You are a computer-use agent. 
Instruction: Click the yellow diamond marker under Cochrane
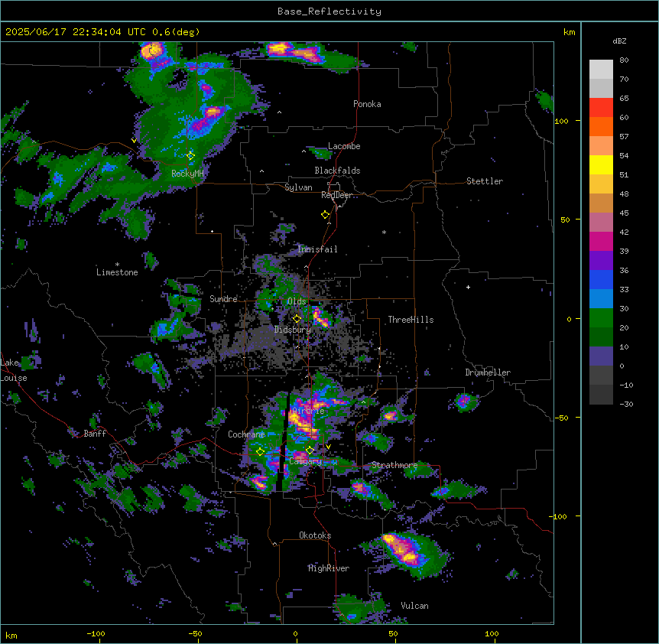260,452
